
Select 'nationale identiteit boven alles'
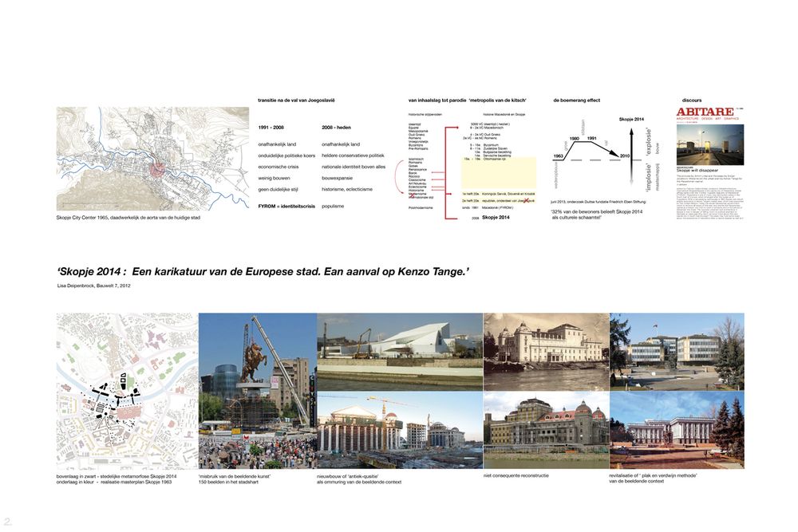pos(354,167)
